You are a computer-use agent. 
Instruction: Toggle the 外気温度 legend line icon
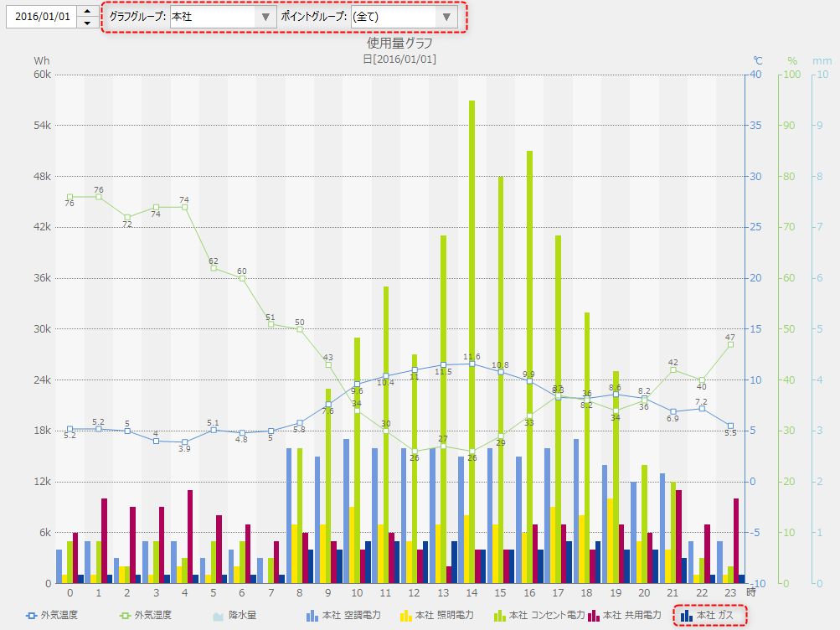point(33,615)
